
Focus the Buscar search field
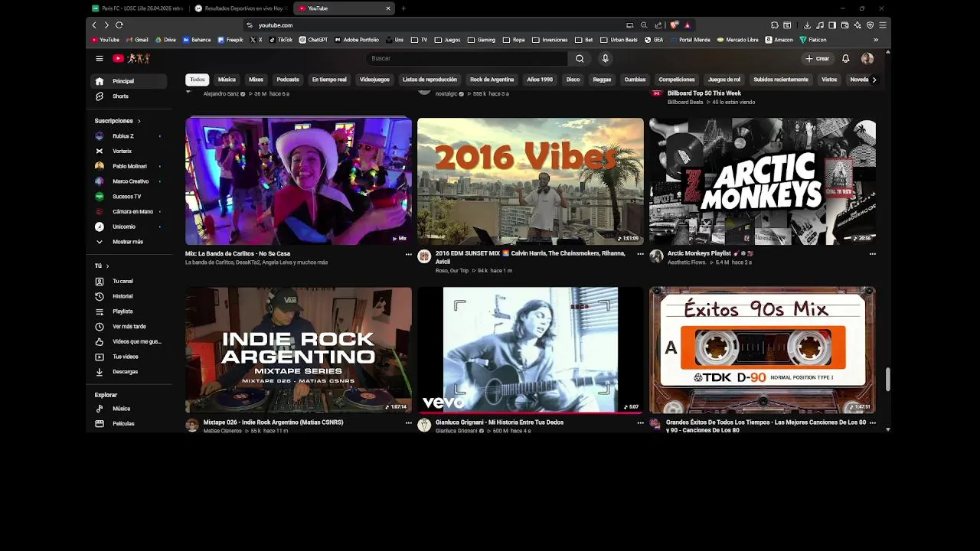(467, 58)
